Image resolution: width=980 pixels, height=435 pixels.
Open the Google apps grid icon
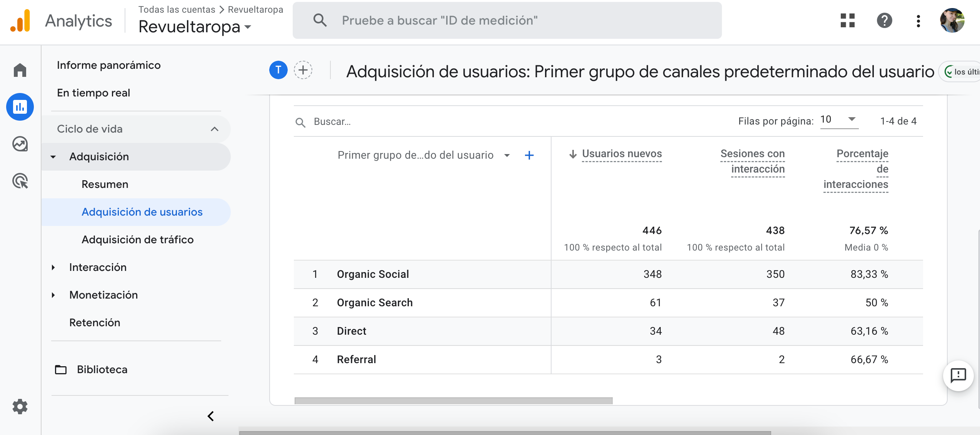pyautogui.click(x=847, y=20)
